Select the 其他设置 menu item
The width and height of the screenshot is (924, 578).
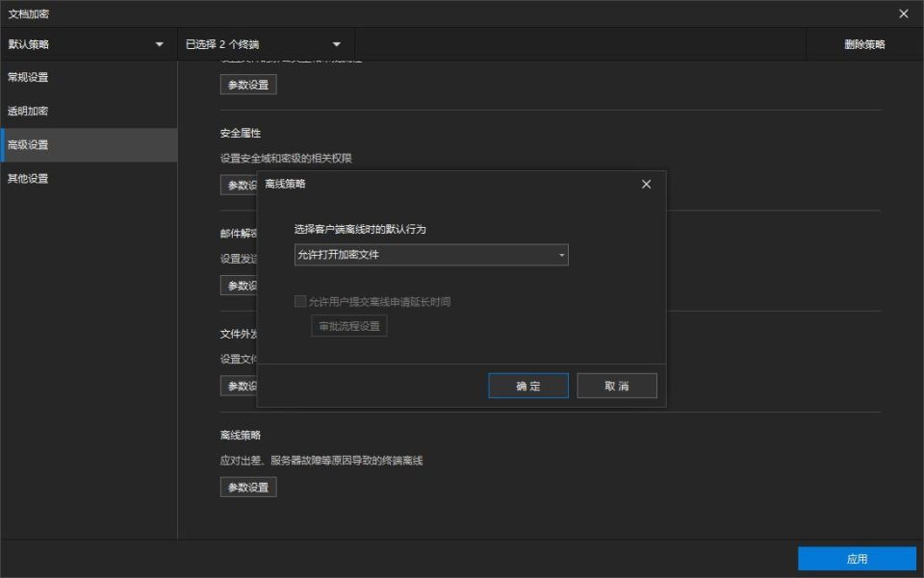(89, 178)
